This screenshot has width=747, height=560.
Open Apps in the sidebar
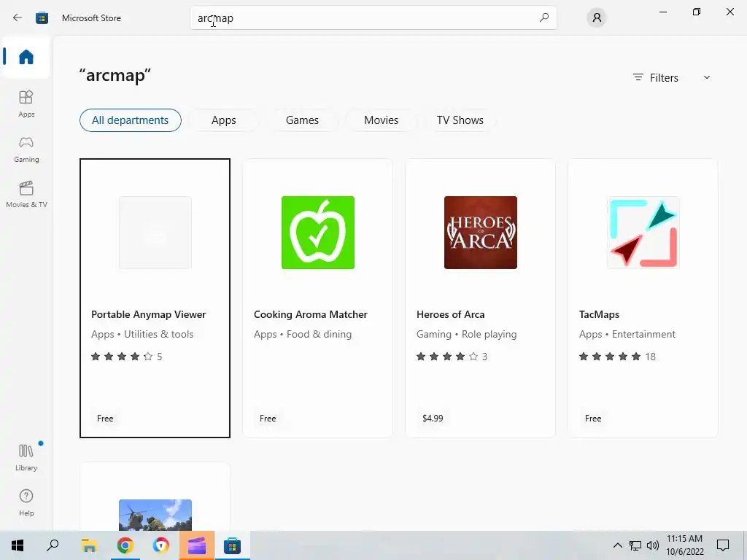(x=26, y=104)
